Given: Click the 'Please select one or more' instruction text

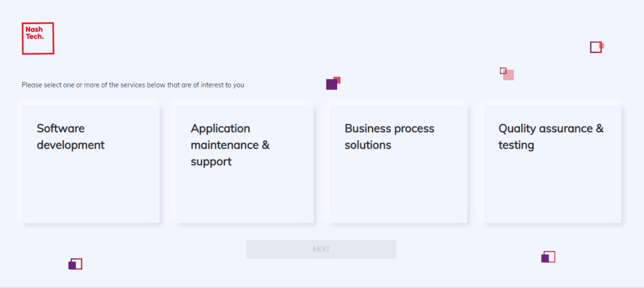Looking at the screenshot, I should [x=133, y=86].
